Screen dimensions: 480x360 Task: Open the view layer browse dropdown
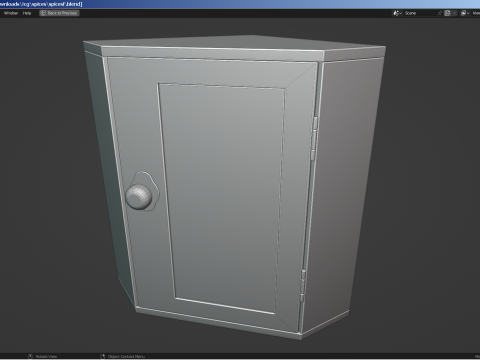(465, 13)
